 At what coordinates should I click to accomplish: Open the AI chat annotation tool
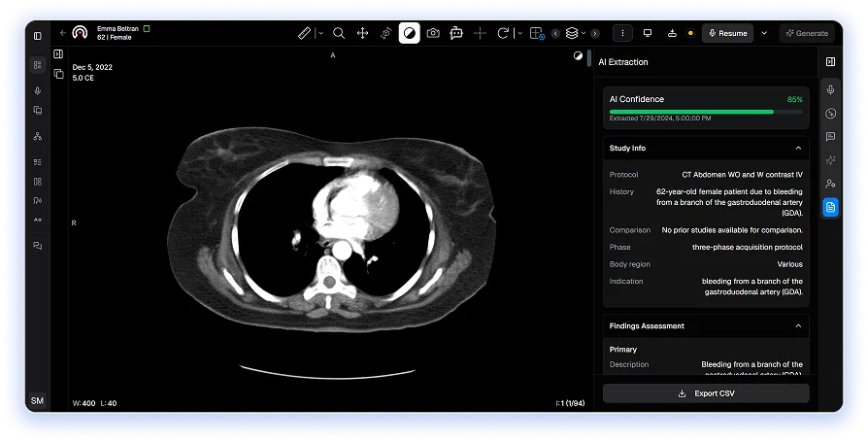tap(456, 33)
